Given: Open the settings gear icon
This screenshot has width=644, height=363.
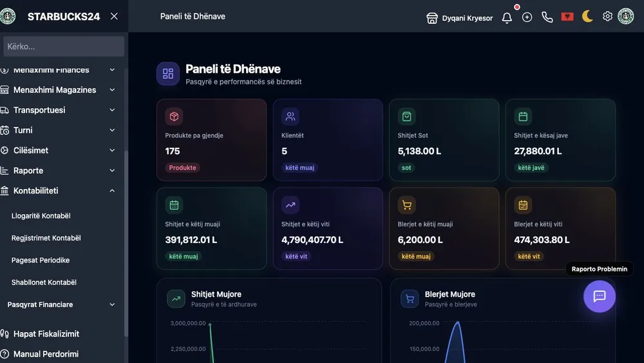Looking at the screenshot, I should (x=607, y=17).
